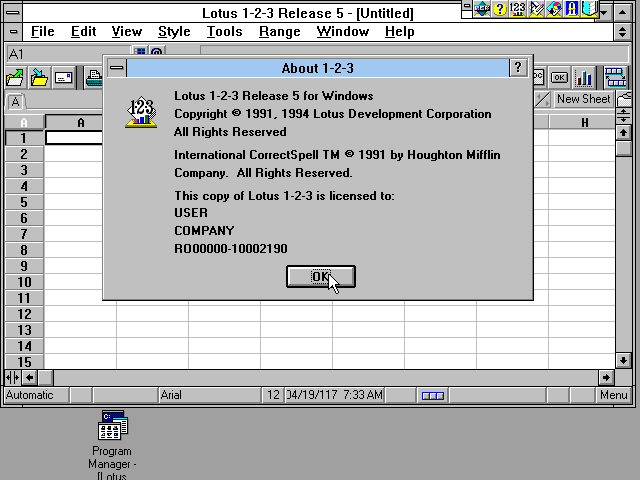Click the USER licensee name text
Screen dimensions: 640x480
point(191,213)
